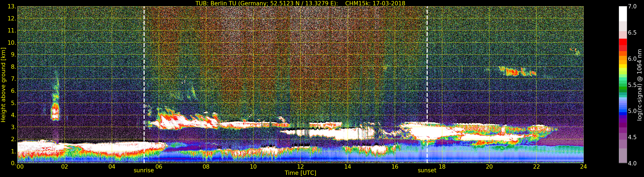Click the height axis tick '13.'
The height and width of the screenshot is (177, 644).
click(12, 6)
